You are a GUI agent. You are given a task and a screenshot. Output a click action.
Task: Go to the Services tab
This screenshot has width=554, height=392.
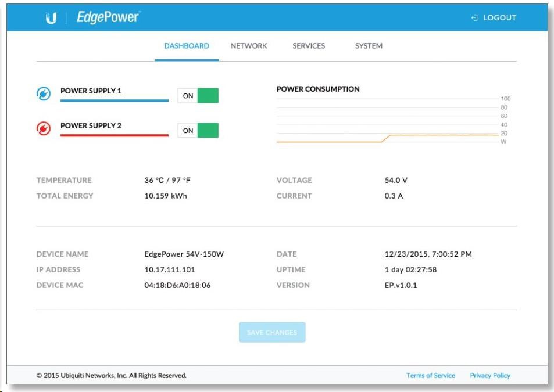tap(309, 46)
